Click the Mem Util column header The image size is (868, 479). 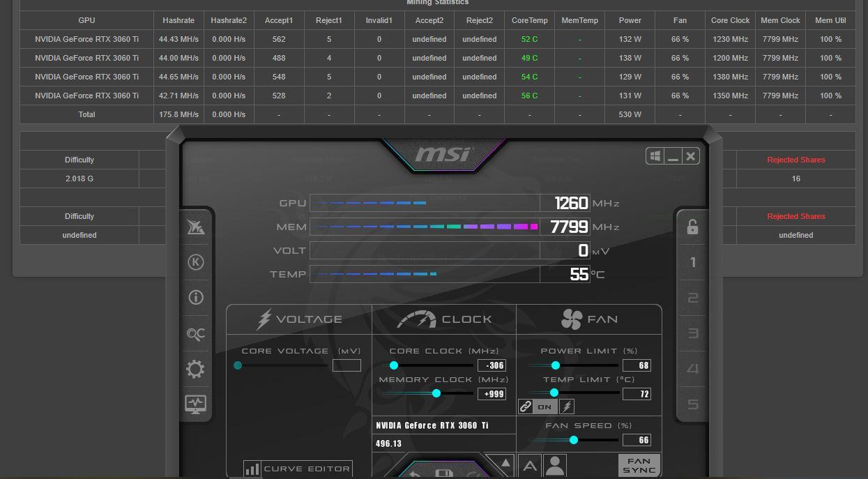tap(830, 20)
